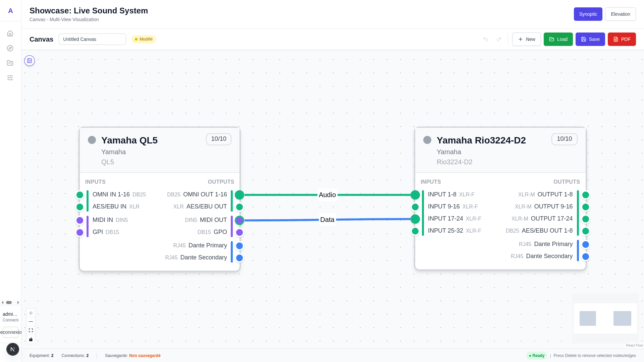The height and width of the screenshot is (362, 644).
Task: Switch to Elevation view
Action: tap(620, 14)
